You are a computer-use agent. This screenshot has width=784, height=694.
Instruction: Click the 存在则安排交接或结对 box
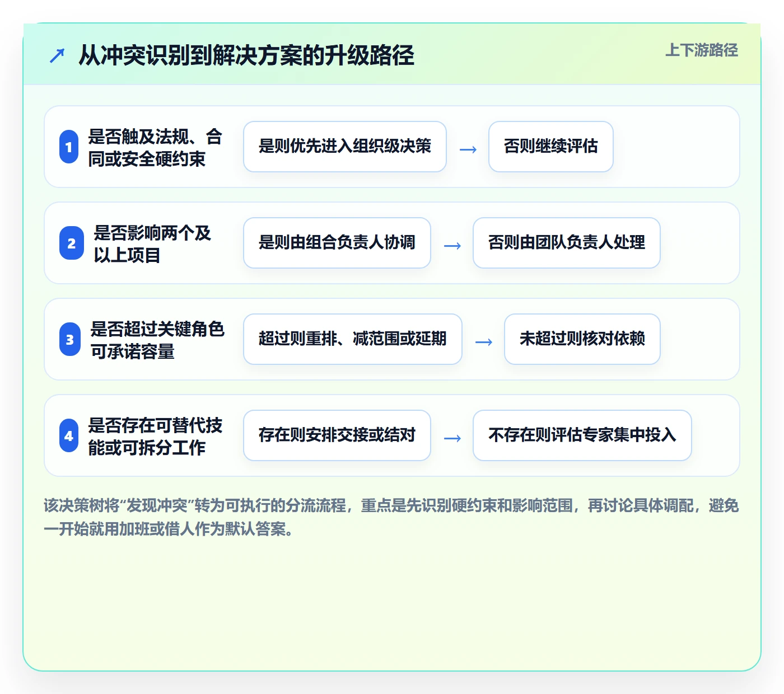[x=337, y=435]
